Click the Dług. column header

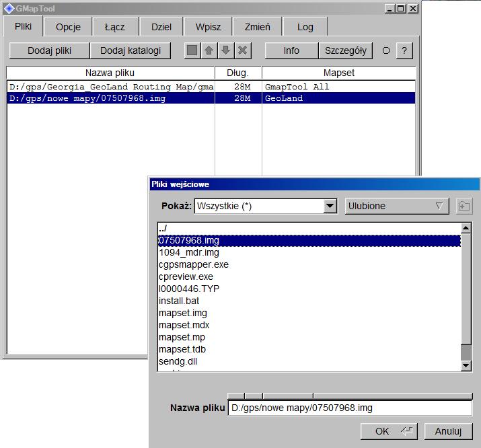(237, 73)
